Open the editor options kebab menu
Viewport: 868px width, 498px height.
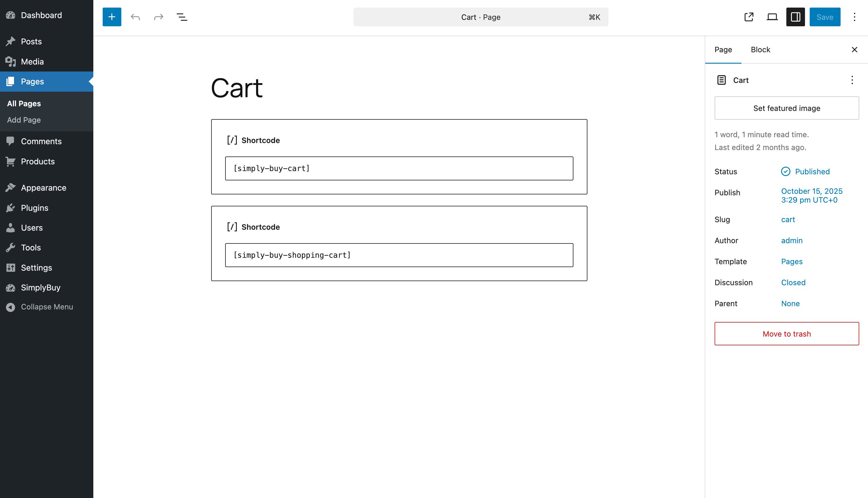pos(854,17)
